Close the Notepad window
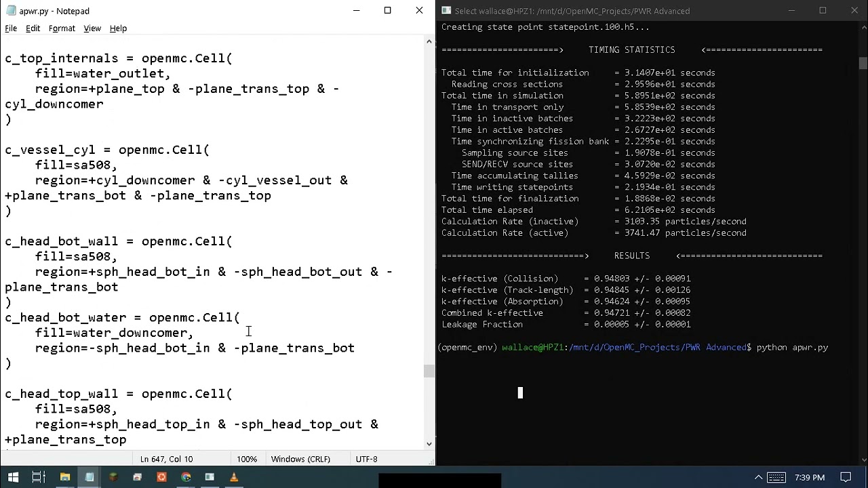Screen dimensions: 868x488 [419, 11]
